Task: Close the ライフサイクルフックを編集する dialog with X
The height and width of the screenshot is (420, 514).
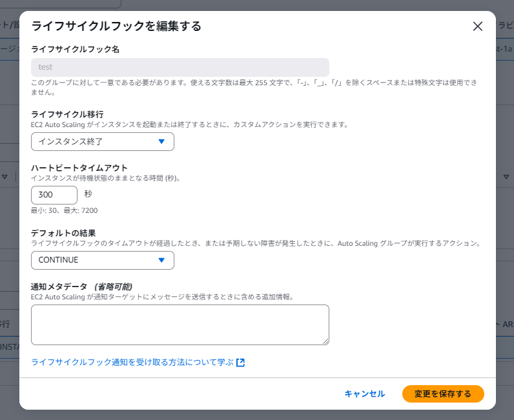Action: click(478, 26)
